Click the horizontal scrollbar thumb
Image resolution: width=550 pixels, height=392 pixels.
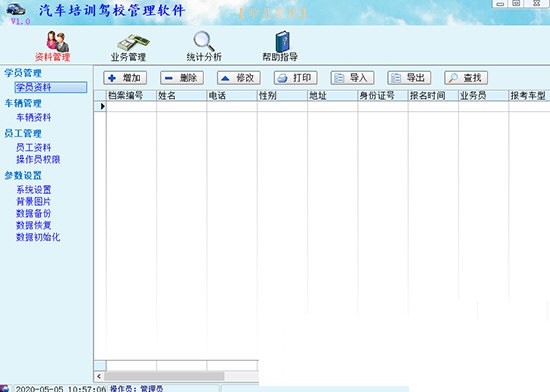coord(164,376)
